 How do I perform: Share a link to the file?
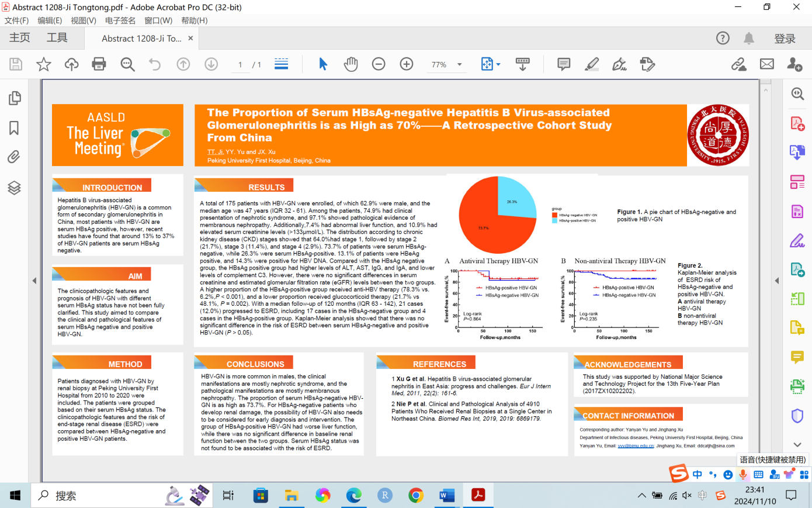(739, 64)
